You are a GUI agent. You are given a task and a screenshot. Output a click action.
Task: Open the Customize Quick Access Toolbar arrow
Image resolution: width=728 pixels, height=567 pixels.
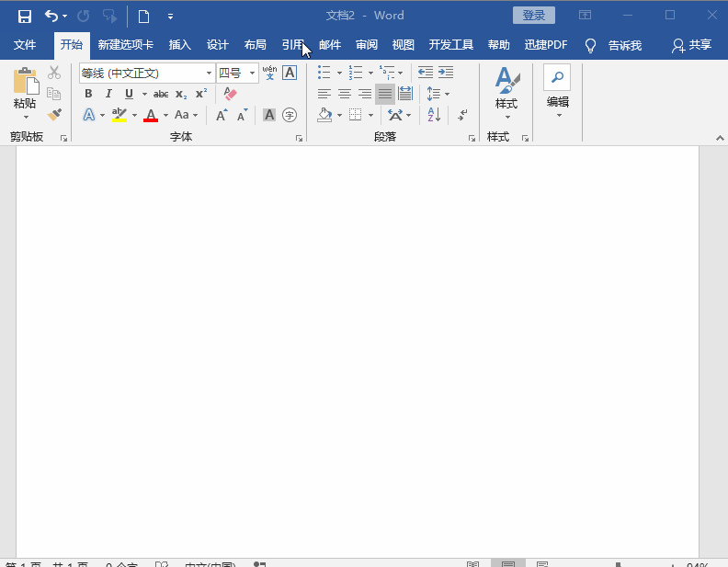coord(170,17)
